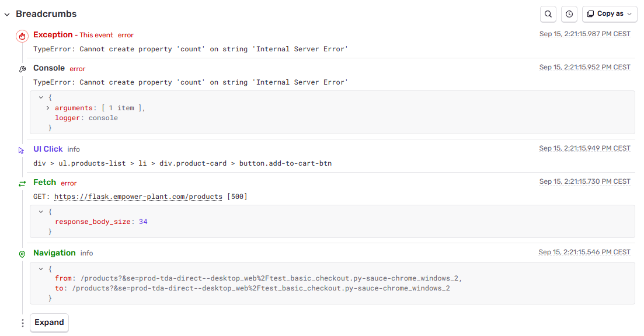Click the logger: console entry
Viewport: 644px width, 336px height.
pos(86,118)
